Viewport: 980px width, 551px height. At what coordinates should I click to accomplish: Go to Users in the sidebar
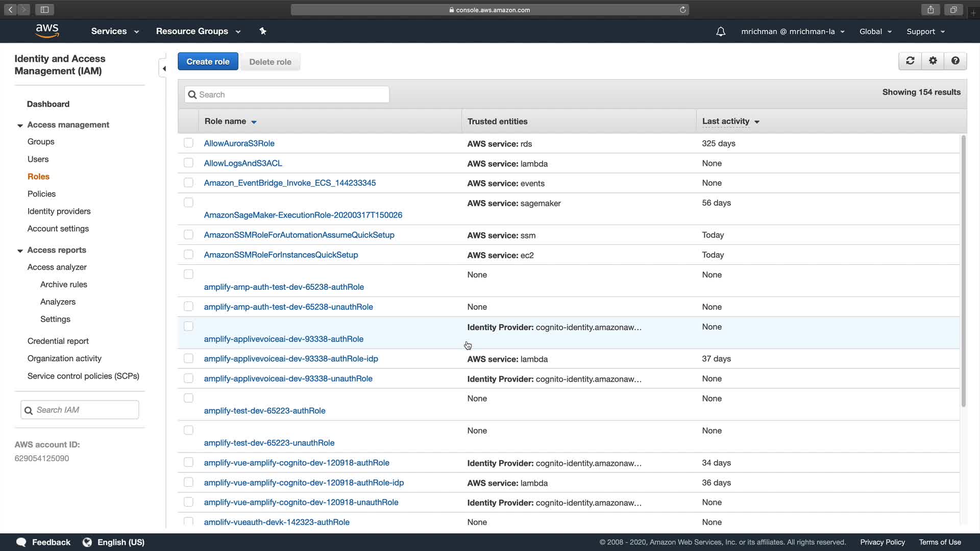38,159
